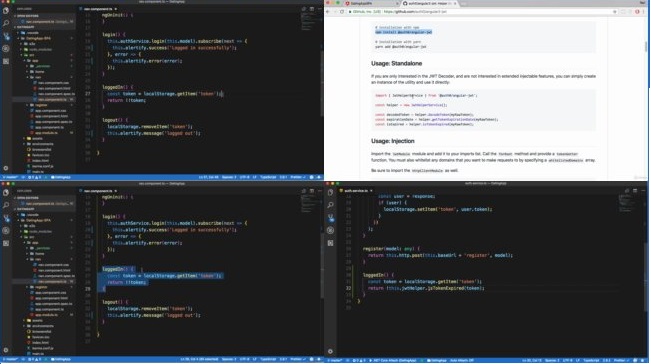Viewport: 651px width, 364px height.
Task: Close the GitHub tab in Chrome
Action: click(455, 3)
